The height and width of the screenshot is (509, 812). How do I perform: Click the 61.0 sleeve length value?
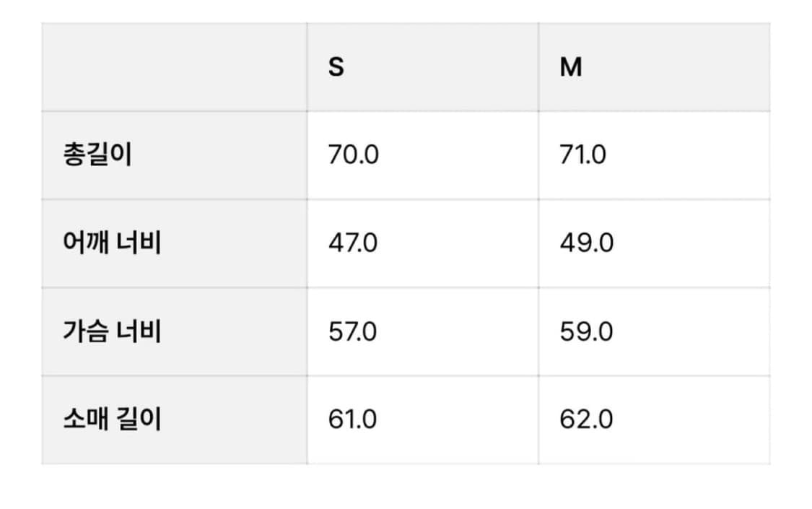353,419
